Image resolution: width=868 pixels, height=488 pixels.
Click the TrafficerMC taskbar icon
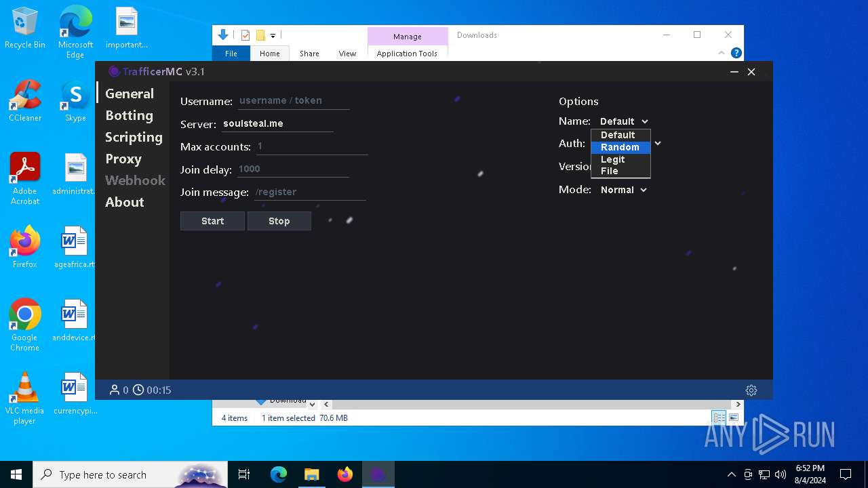coord(378,474)
